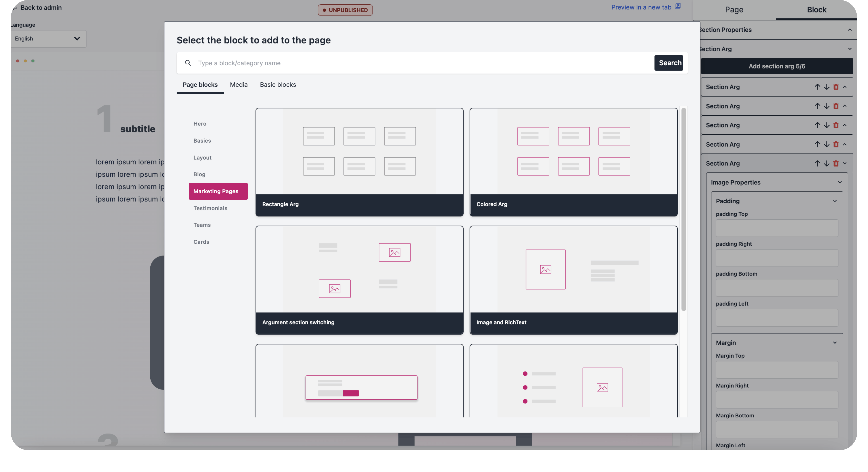Delete the last Section Arg

(x=836, y=164)
